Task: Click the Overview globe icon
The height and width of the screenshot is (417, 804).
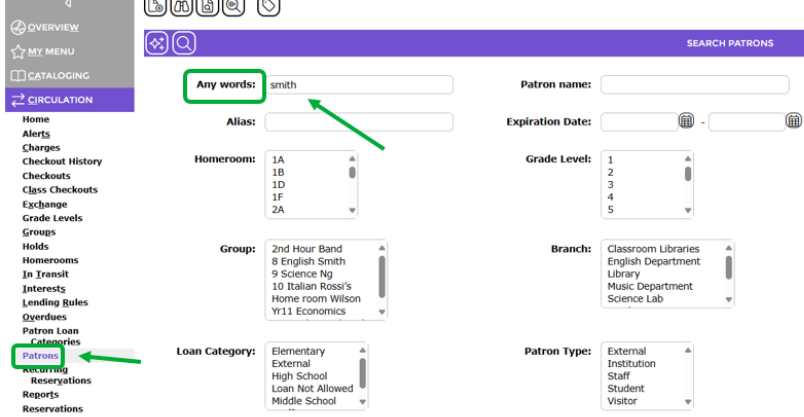Action: click(x=18, y=27)
